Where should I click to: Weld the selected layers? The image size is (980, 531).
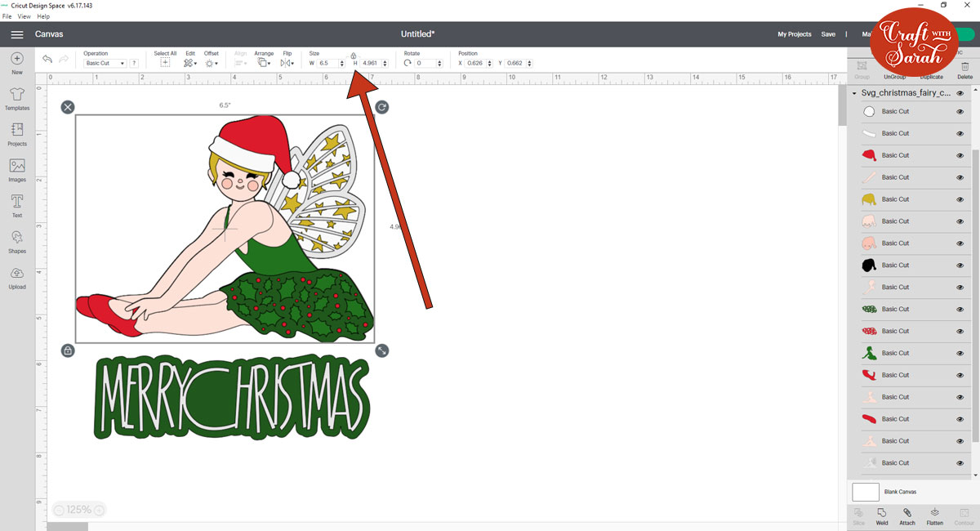point(882,516)
